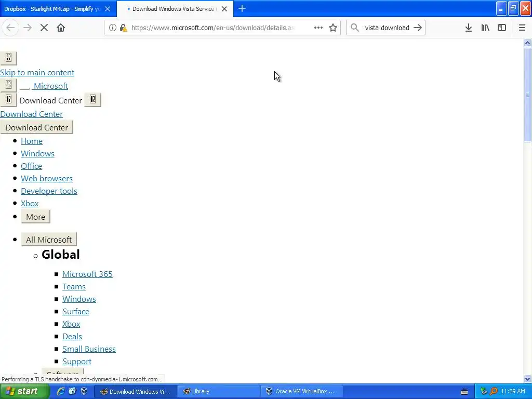The height and width of the screenshot is (399, 532).
Task: Open the Windows link under Home
Action: (37, 154)
